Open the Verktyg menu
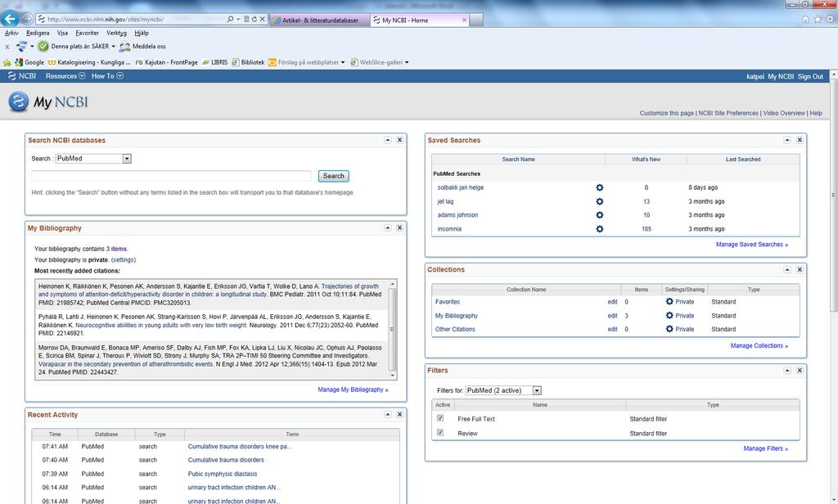The width and height of the screenshot is (838, 504). (116, 34)
